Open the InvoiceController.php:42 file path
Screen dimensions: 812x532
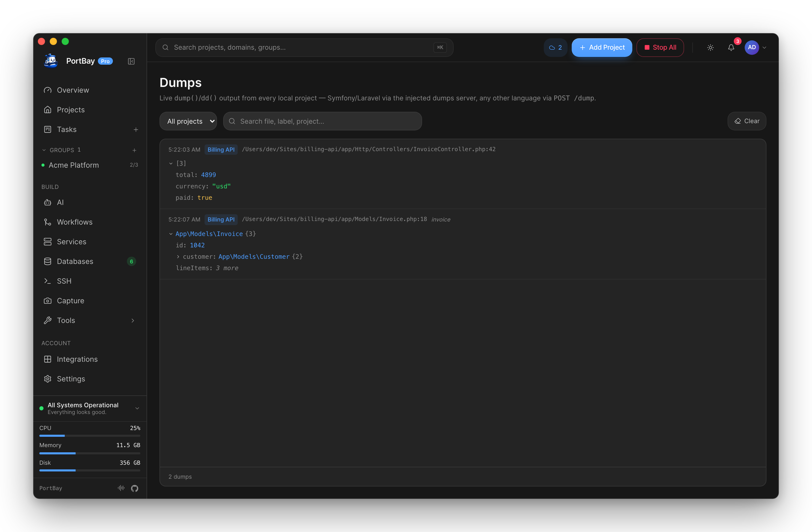(369, 149)
